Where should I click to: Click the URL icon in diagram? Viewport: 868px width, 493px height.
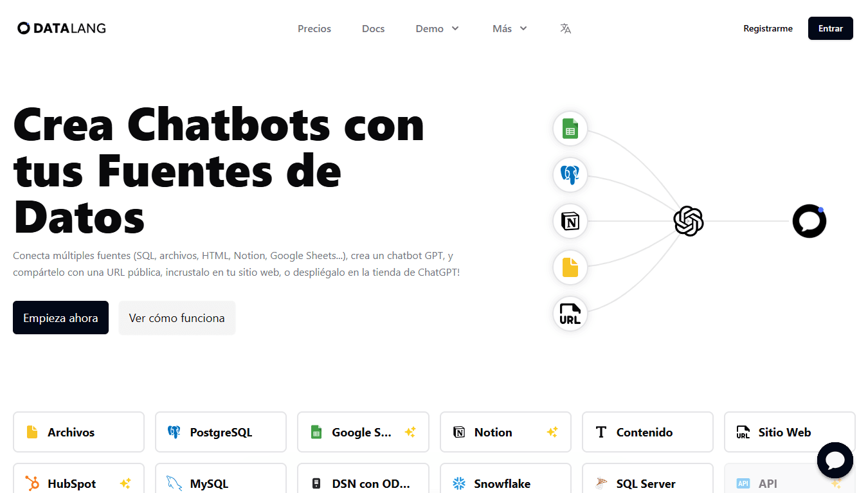[x=570, y=314]
